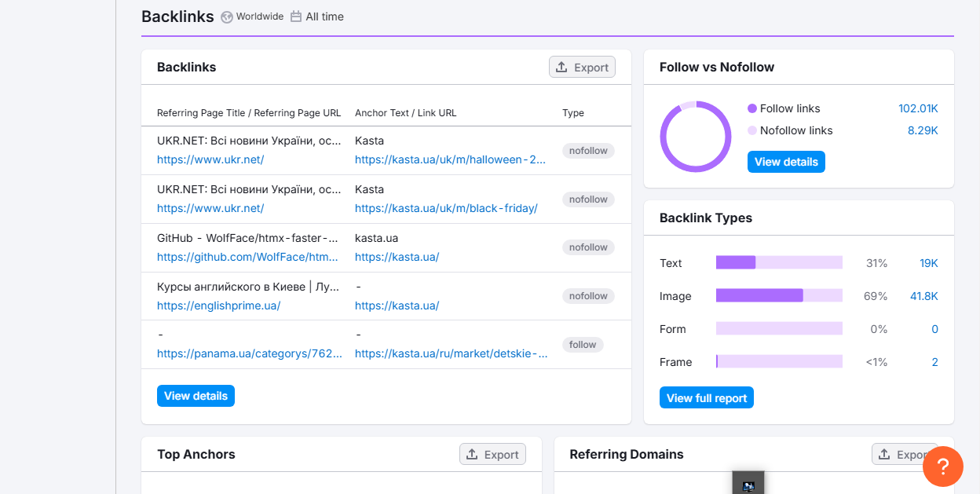Click the Type column header
Image resolution: width=980 pixels, height=494 pixels.
[x=573, y=113]
